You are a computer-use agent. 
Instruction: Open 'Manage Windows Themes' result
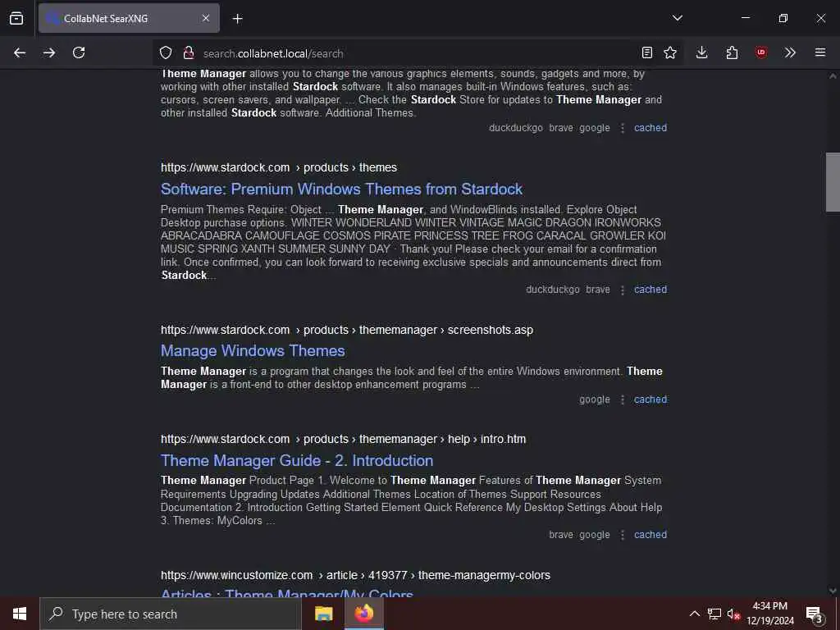(x=253, y=351)
